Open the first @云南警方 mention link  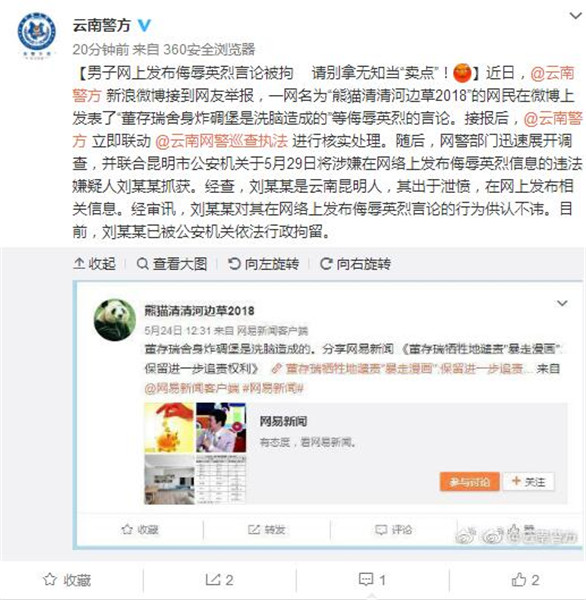tap(552, 73)
